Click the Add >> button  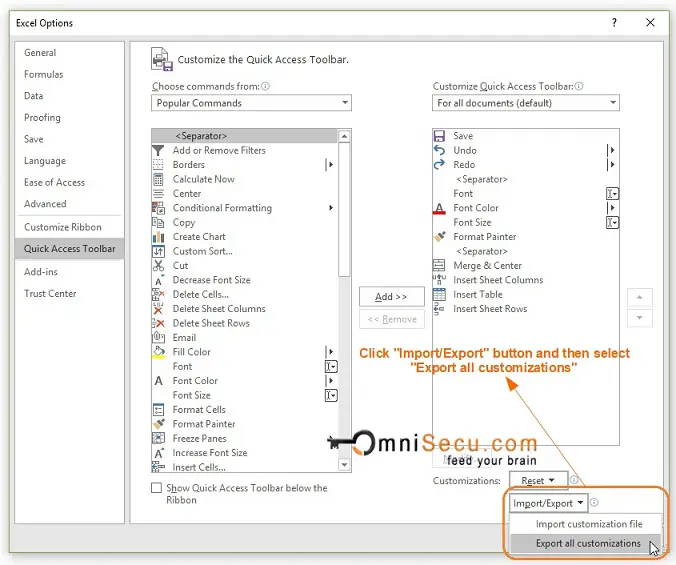(x=391, y=297)
